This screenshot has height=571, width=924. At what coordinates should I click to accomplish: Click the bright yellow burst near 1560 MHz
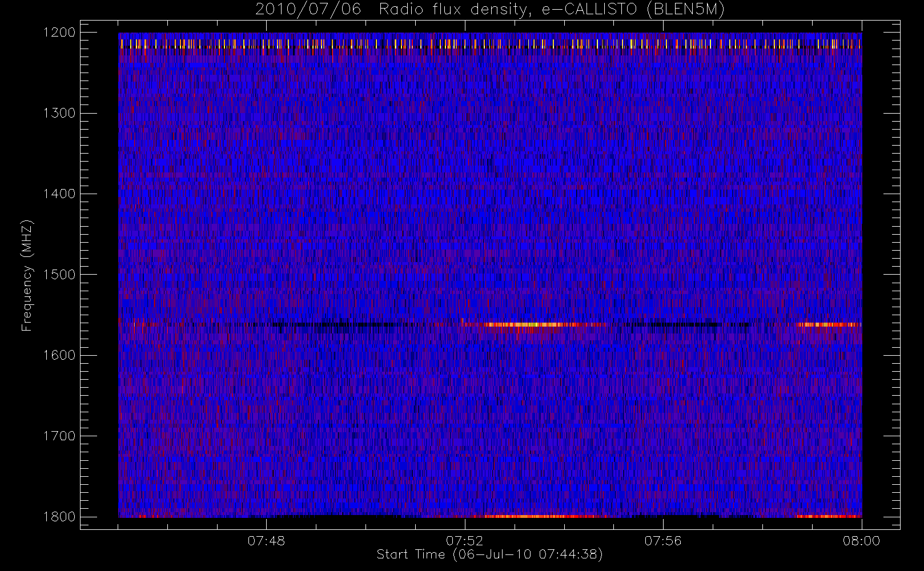point(528,324)
